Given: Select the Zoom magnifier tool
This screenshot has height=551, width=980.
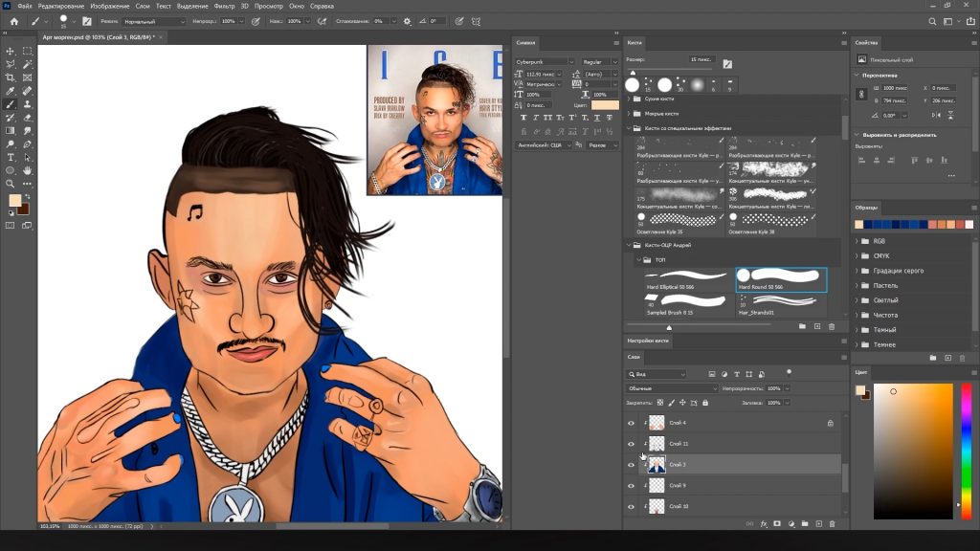Looking at the screenshot, I should coord(11,184).
